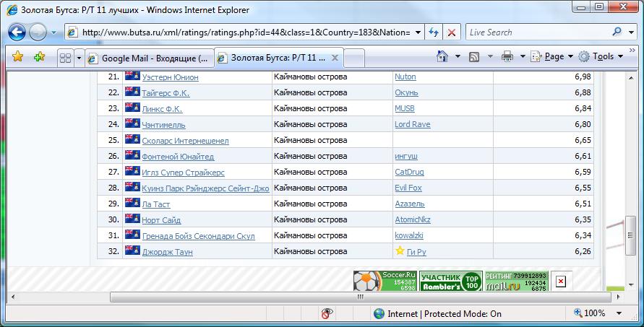Viewport: 644px width, 327px height.
Task: Switch to the Google Mail tab
Action: pyautogui.click(x=150, y=58)
